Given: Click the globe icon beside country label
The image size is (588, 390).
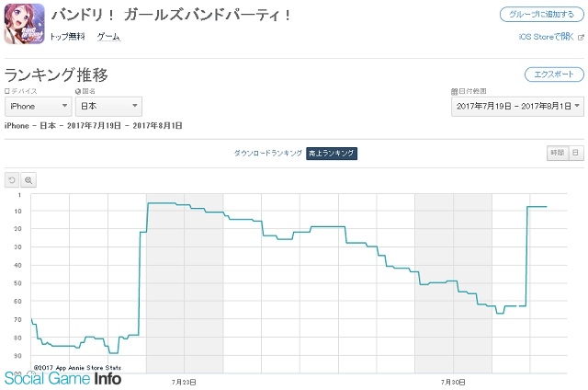Looking at the screenshot, I should point(78,91).
